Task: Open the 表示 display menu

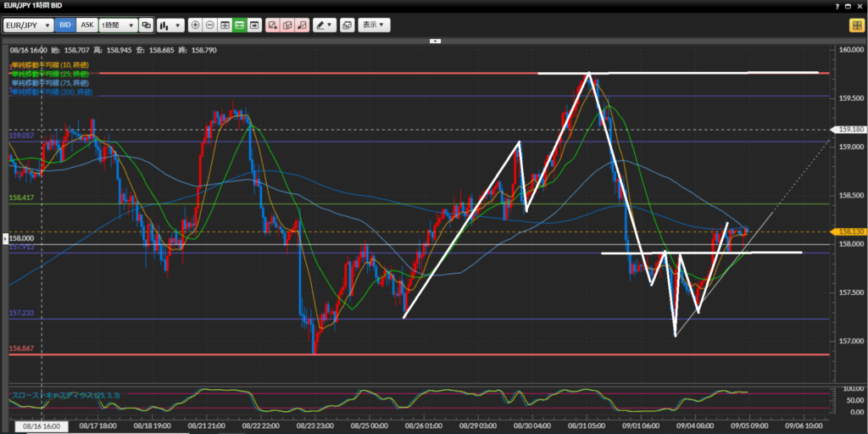Action: (374, 25)
